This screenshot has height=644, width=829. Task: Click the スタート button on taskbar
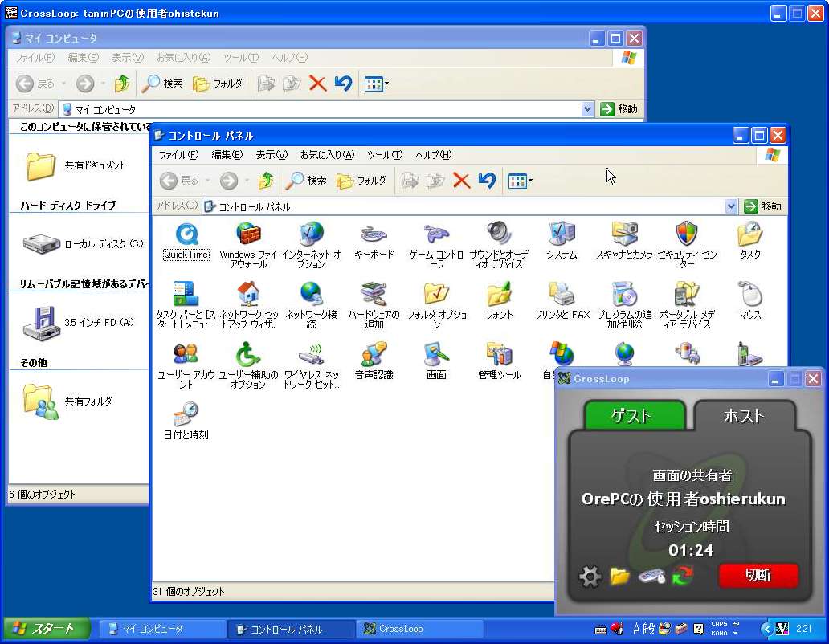(x=46, y=629)
